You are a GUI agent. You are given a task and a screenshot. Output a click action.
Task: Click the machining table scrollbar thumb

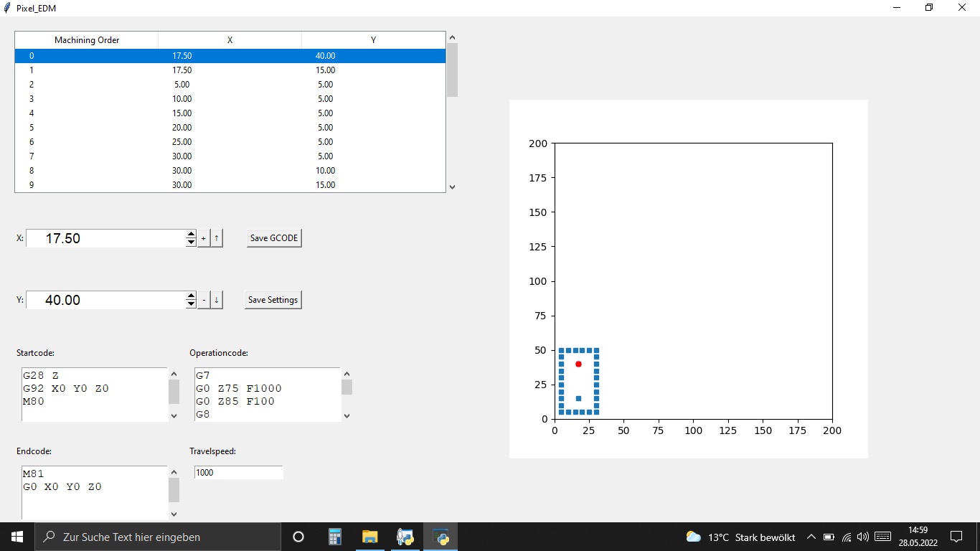coord(452,70)
